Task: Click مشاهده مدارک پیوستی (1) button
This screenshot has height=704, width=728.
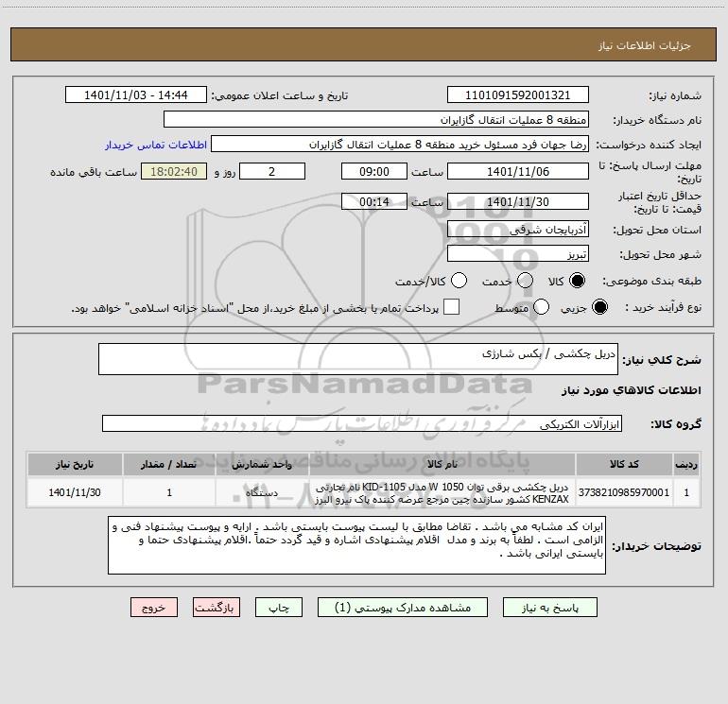Action: (403, 608)
